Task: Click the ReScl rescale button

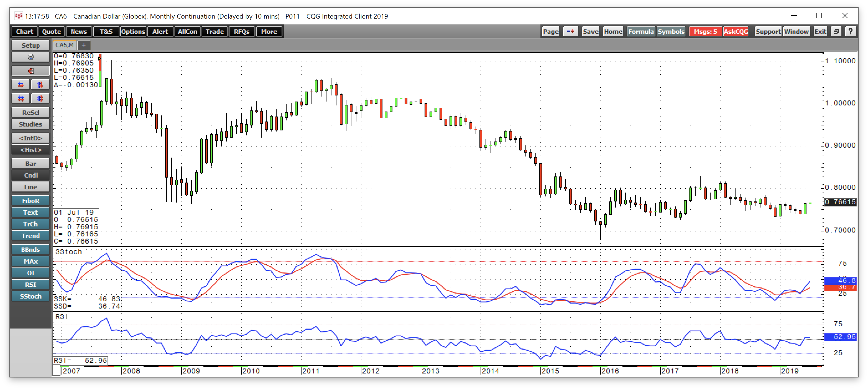Action: (x=31, y=112)
